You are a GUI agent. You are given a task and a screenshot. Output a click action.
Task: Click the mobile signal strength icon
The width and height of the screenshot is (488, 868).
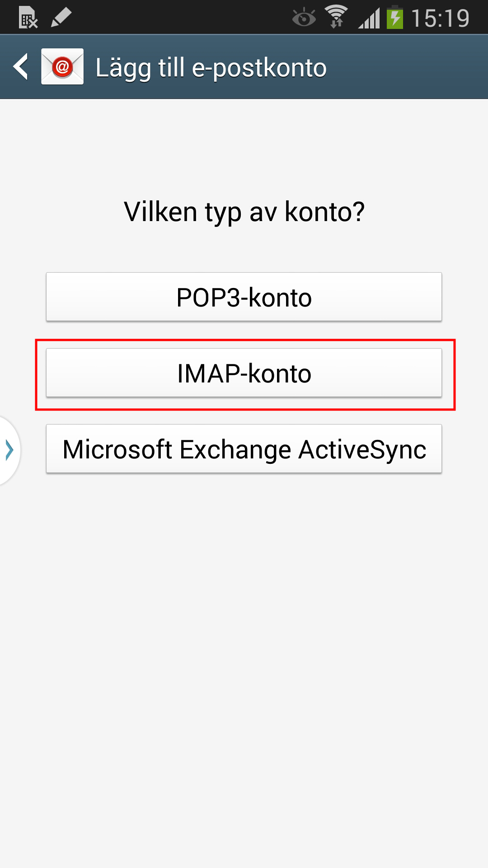coord(369,19)
